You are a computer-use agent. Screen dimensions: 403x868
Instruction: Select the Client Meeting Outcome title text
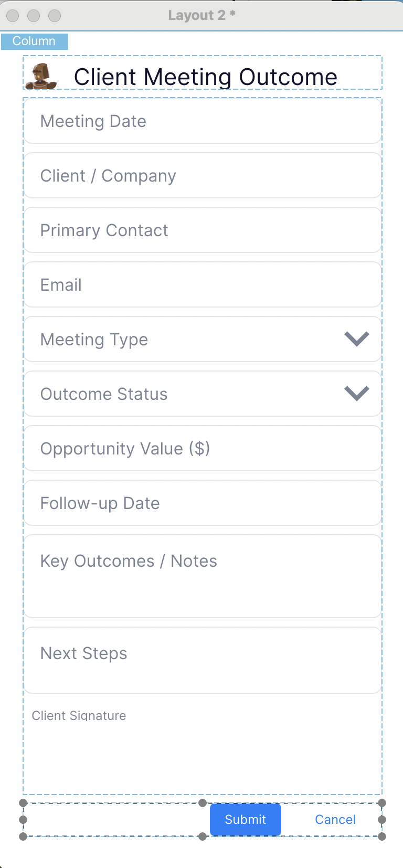[205, 77]
